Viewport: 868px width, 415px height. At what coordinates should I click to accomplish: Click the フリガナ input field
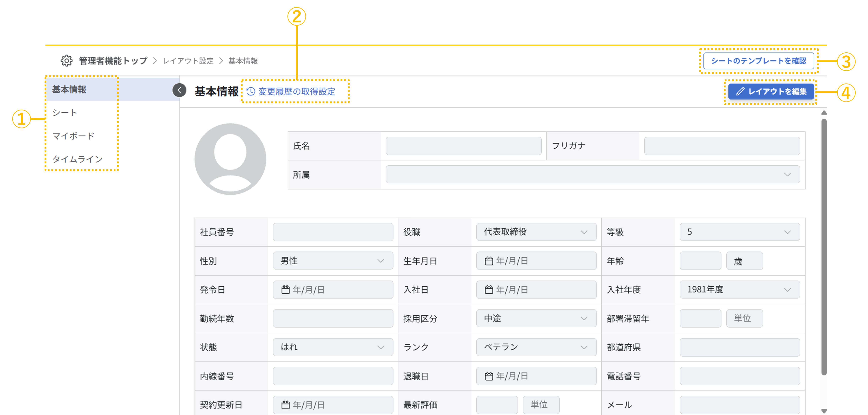coord(722,146)
